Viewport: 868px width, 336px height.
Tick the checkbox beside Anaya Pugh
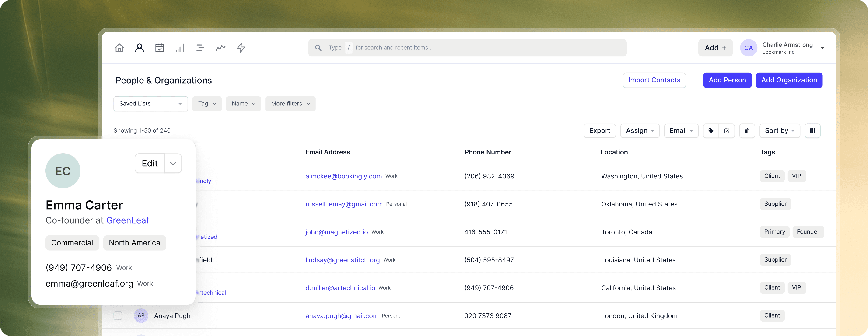(118, 315)
